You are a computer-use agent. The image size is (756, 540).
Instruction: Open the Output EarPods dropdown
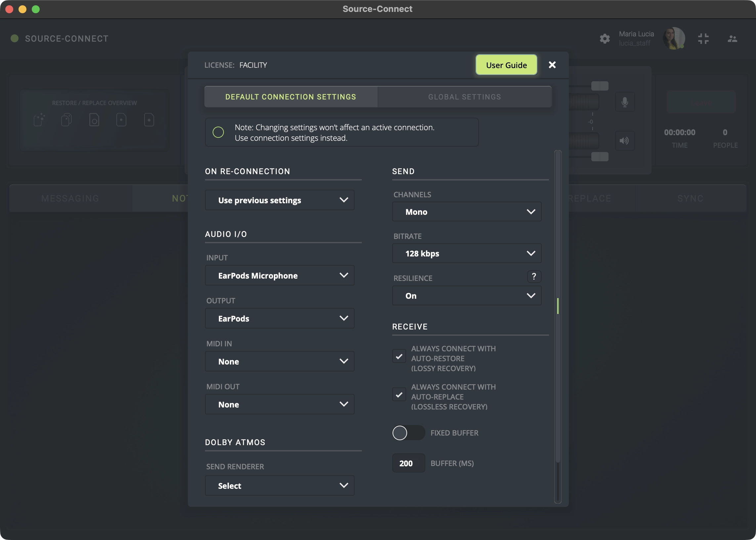[279, 319]
